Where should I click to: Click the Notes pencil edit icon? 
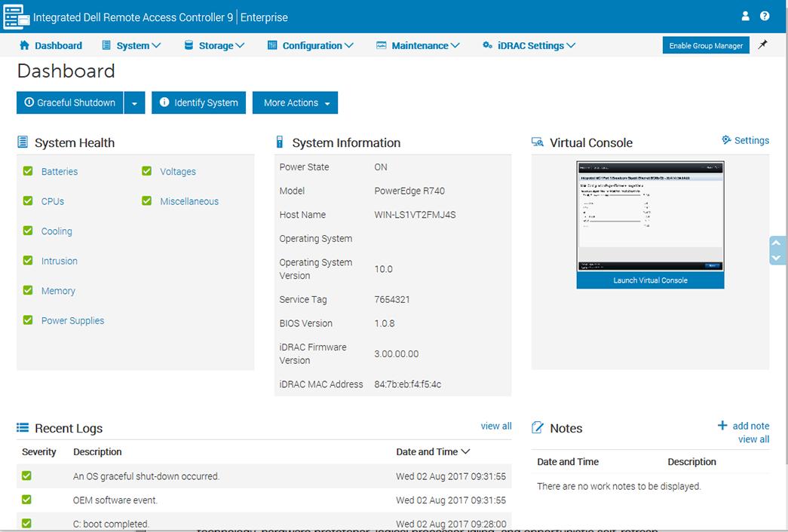tap(538, 428)
